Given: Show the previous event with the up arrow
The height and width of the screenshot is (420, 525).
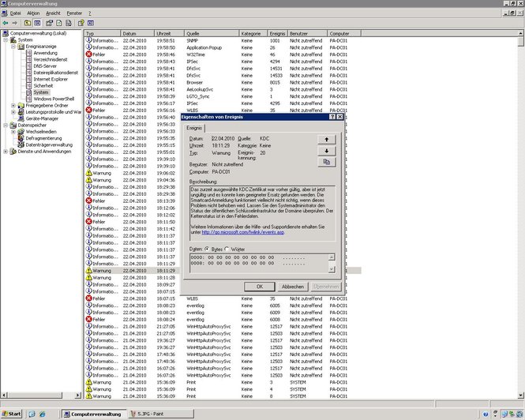Looking at the screenshot, I should (327, 139).
